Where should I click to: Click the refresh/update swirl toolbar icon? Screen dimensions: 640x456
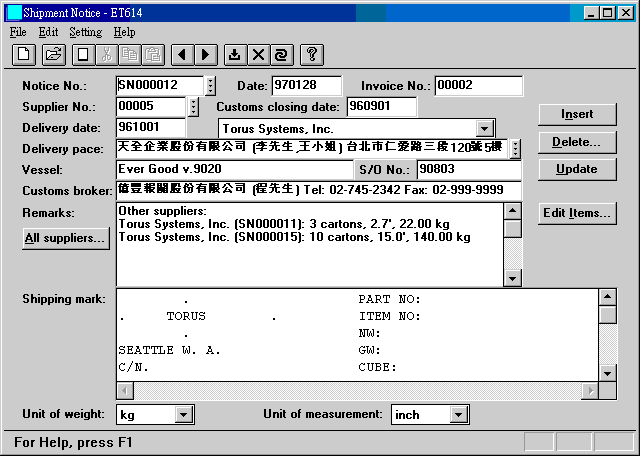[281, 54]
